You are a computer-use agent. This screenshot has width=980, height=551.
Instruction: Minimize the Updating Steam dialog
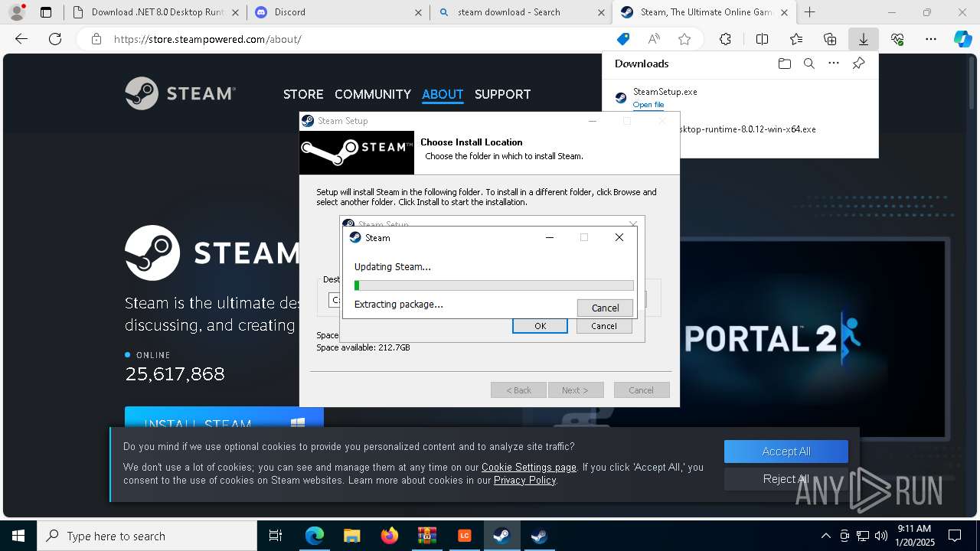pyautogui.click(x=549, y=238)
